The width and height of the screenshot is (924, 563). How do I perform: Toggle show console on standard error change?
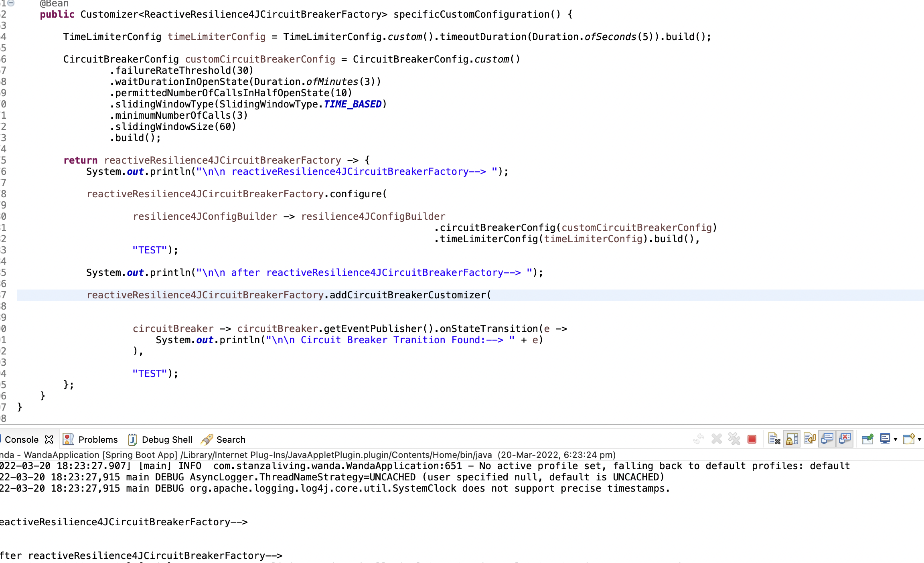point(845,439)
